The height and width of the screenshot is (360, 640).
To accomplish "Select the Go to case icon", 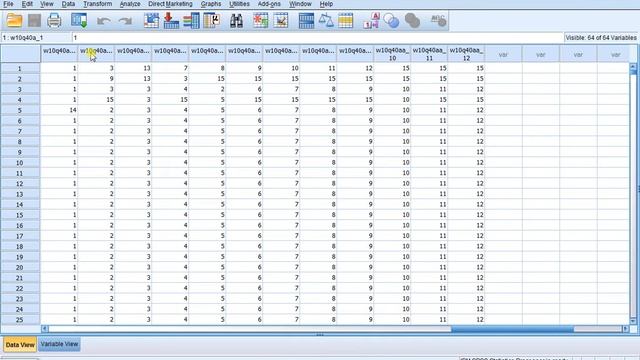I will (151, 20).
